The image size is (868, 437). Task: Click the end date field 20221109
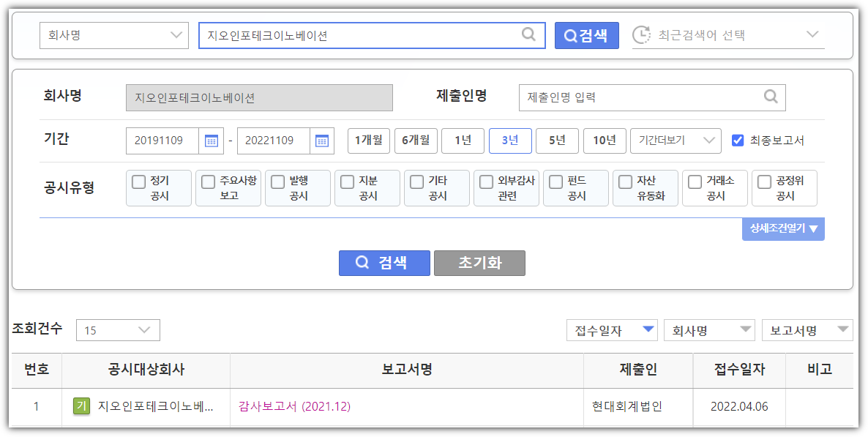274,141
